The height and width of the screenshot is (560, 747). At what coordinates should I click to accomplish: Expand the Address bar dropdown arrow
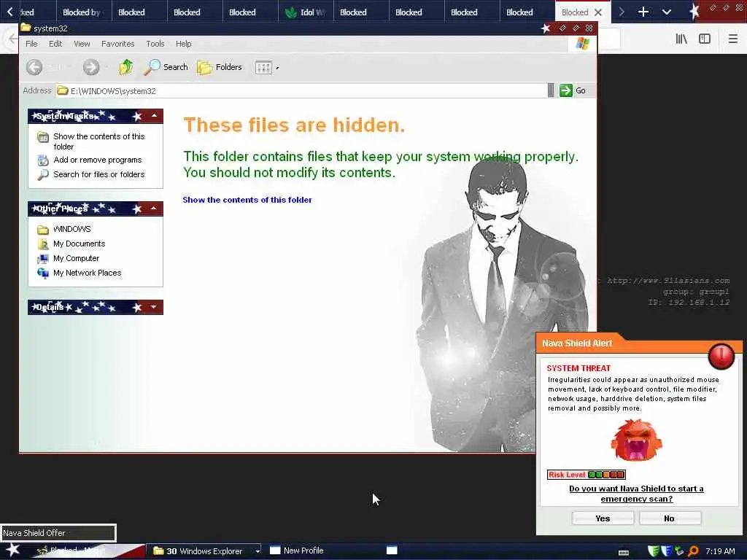click(x=551, y=90)
